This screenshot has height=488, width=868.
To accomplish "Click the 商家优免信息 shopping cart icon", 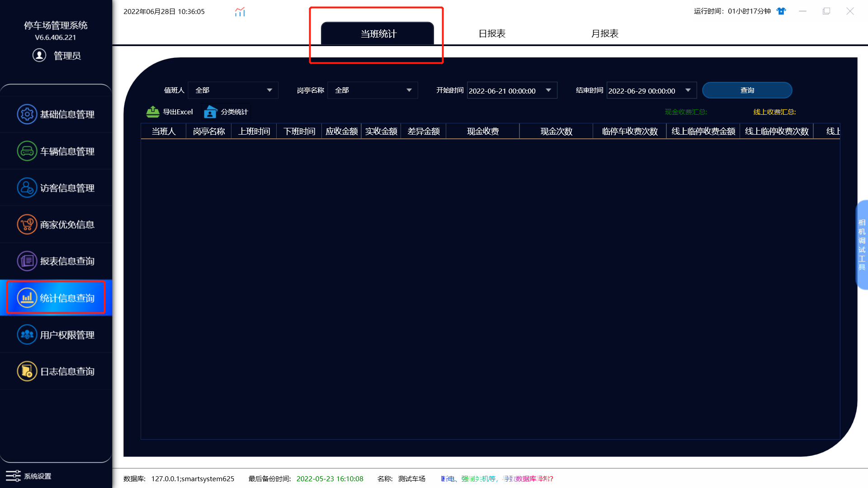I will point(27,224).
